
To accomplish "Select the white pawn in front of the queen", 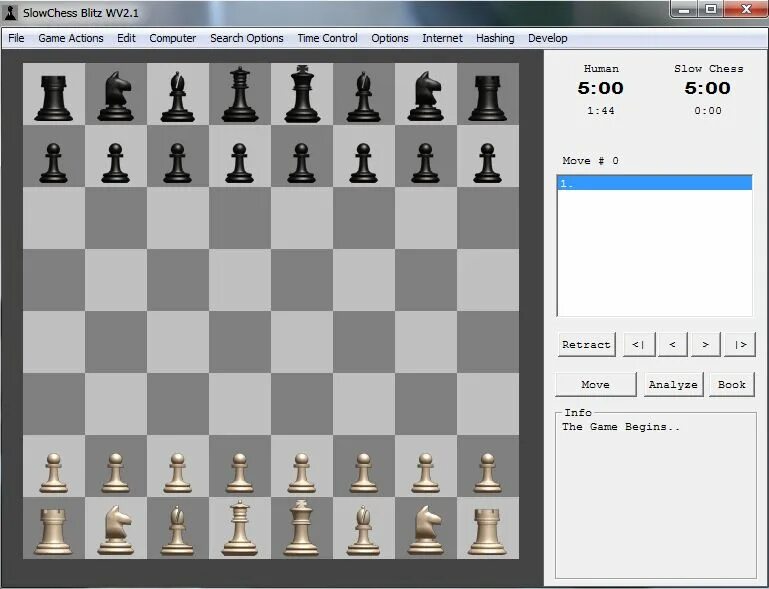I will click(240, 473).
